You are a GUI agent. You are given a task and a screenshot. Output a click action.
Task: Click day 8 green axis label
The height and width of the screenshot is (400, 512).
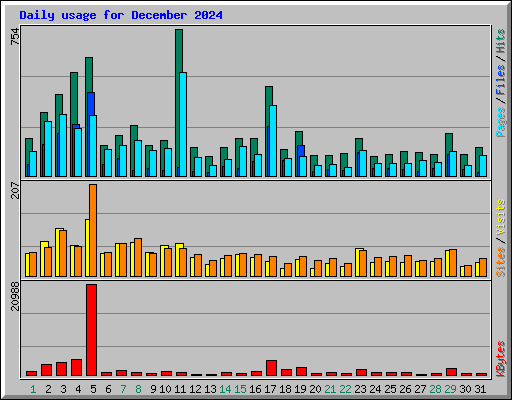pos(138,389)
